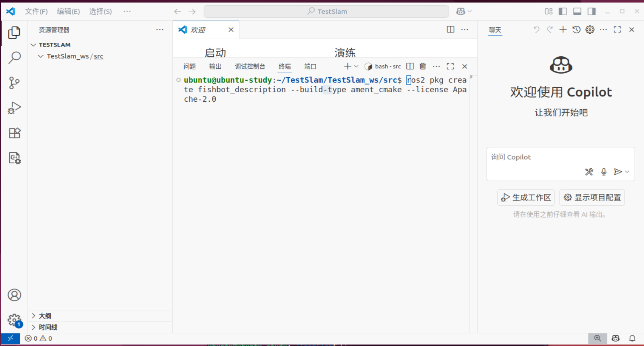Select the 聊天 chat tab
Screen dimensions: 644x346
tap(495, 30)
